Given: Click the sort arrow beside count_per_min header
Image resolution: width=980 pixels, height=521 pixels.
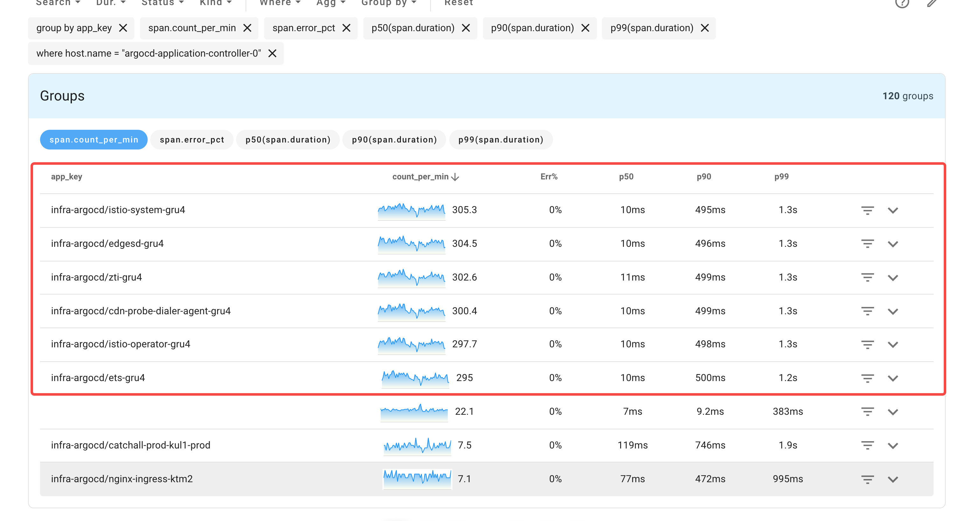Looking at the screenshot, I should coord(455,177).
